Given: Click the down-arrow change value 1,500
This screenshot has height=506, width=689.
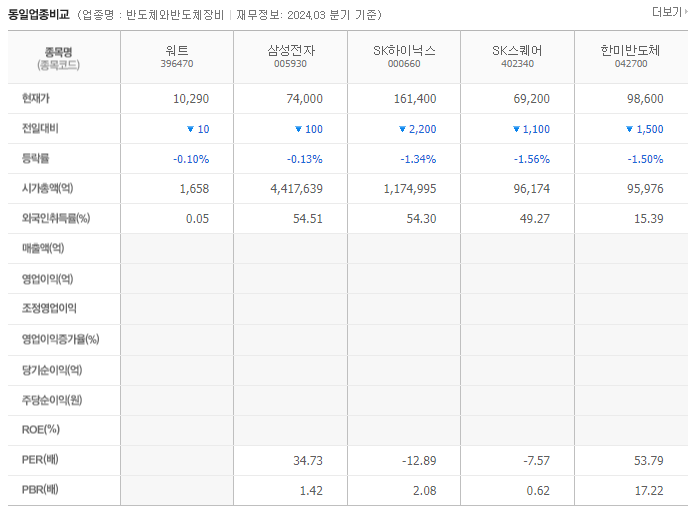Looking at the screenshot, I should [x=645, y=129].
